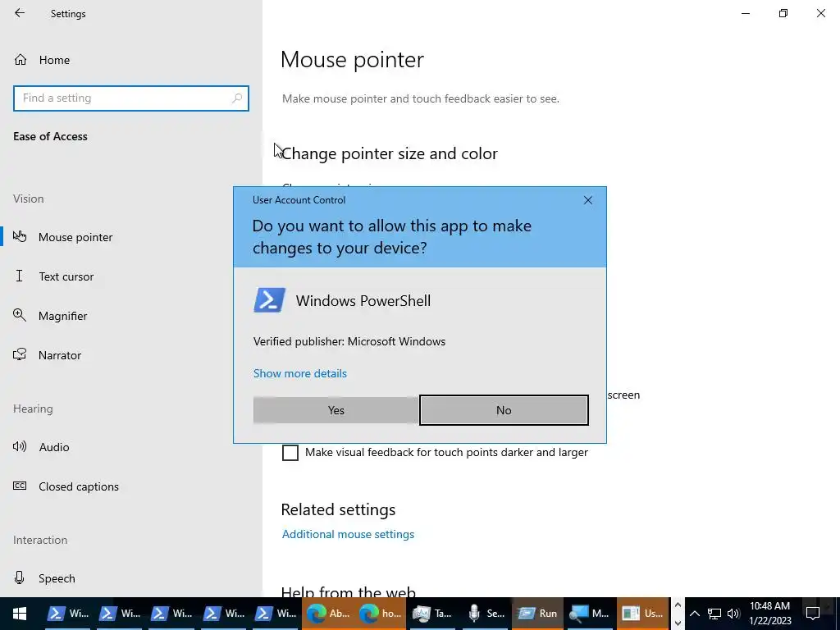Select Text cursor in the sidebar

pyautogui.click(x=66, y=276)
